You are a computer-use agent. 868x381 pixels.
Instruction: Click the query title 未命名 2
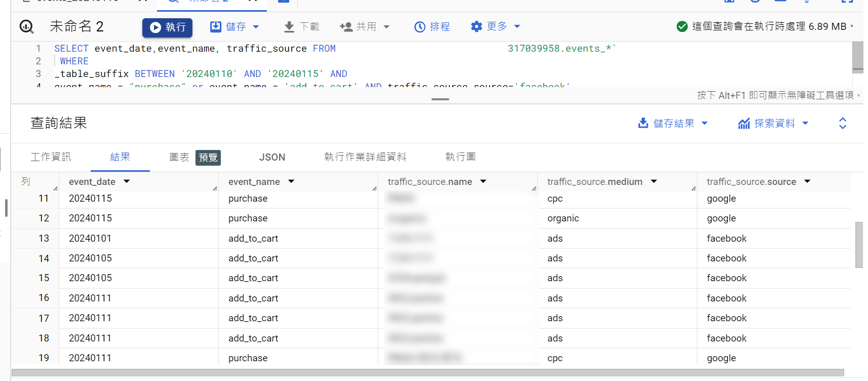click(76, 26)
